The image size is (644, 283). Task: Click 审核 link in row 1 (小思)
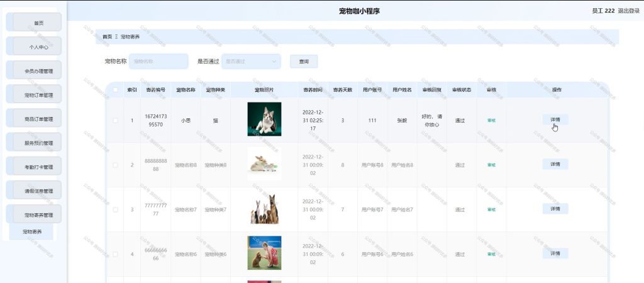pos(491,120)
